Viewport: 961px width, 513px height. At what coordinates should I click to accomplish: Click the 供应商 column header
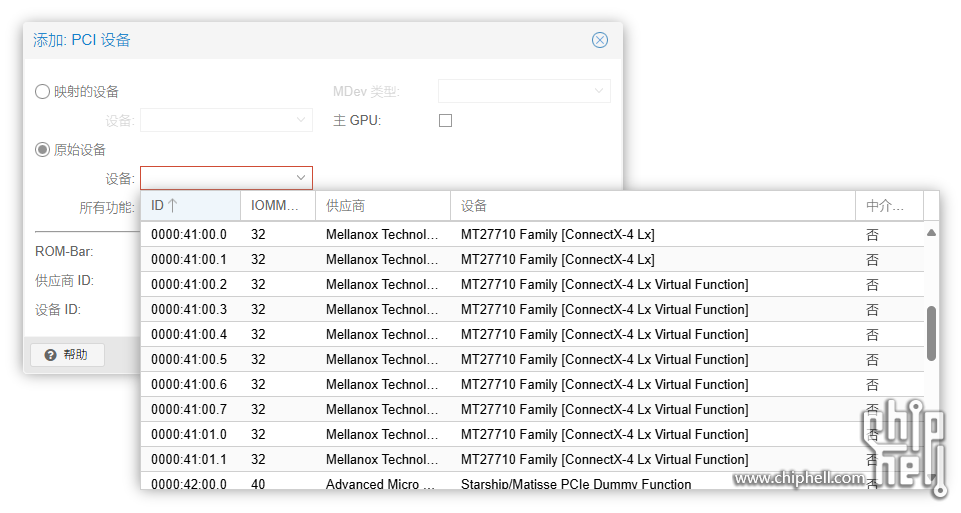pos(383,206)
